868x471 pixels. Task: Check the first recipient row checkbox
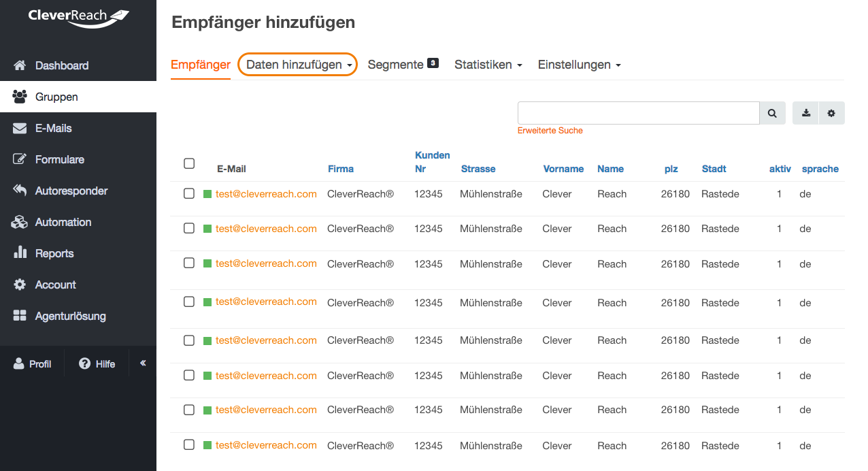click(x=189, y=193)
